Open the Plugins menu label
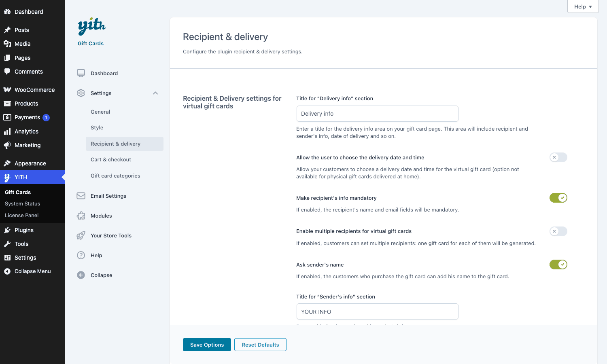 coord(24,230)
